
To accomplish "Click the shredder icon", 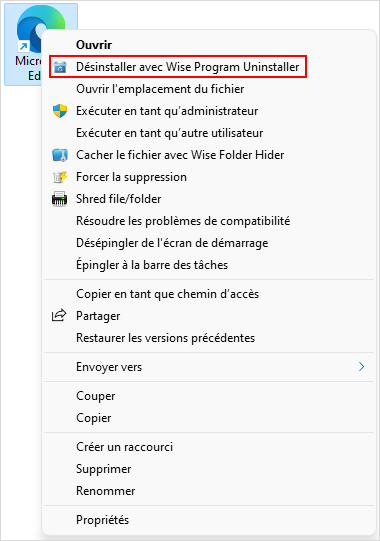I will pos(59,199).
